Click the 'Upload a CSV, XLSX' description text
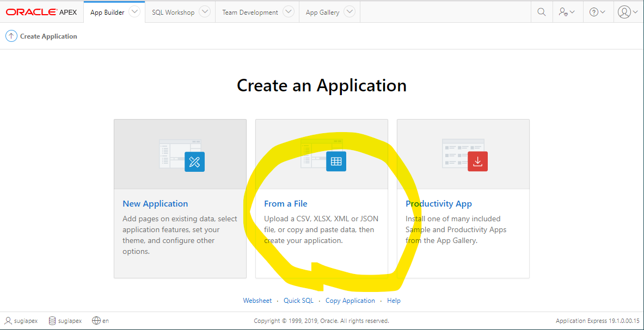The width and height of the screenshot is (644, 330). pyautogui.click(x=321, y=229)
